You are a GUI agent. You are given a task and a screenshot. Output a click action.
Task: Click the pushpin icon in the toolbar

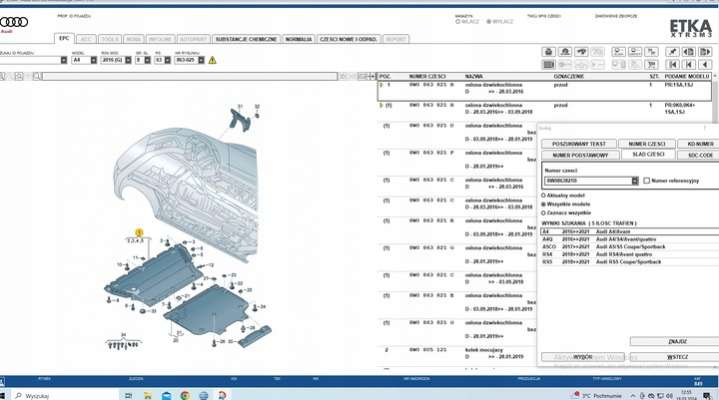pyautogui.click(x=672, y=52)
